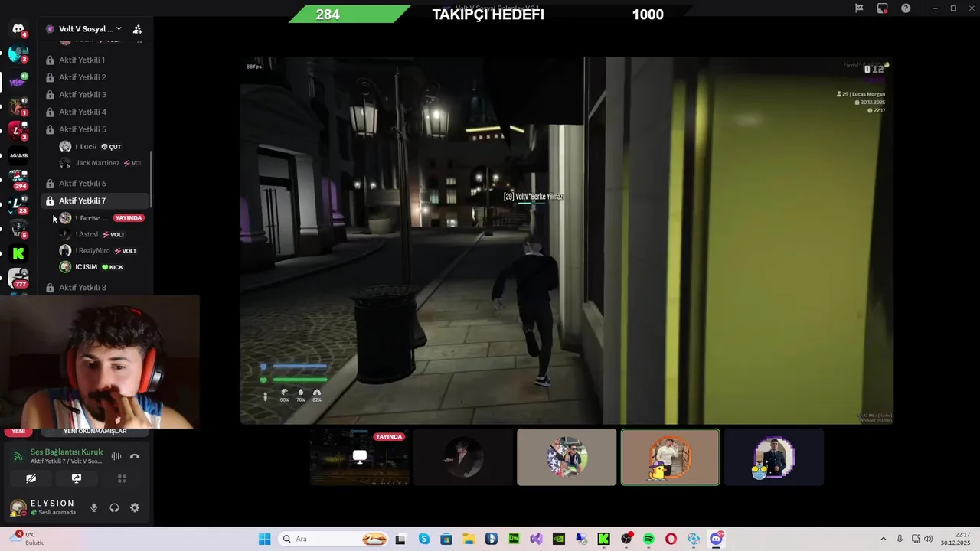This screenshot has height=551, width=980.
Task: Toggle camera on in voice panel
Action: coord(31,478)
